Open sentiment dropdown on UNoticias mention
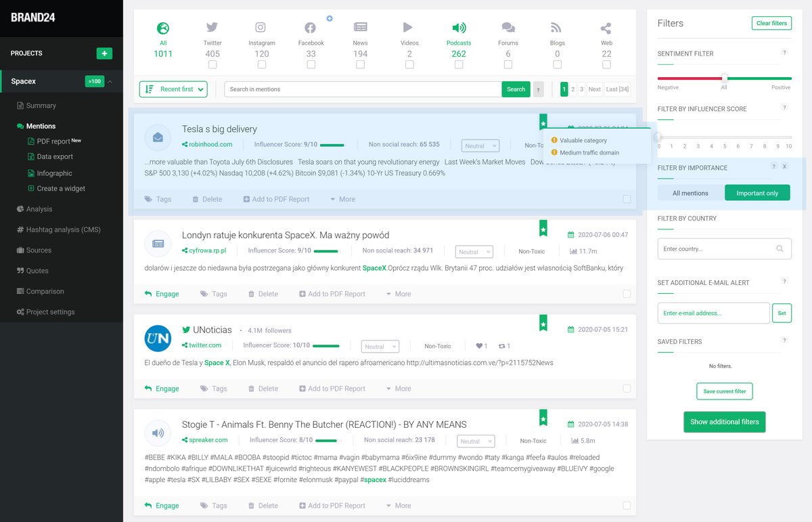Screen dimensions: 812x522 [380, 347]
